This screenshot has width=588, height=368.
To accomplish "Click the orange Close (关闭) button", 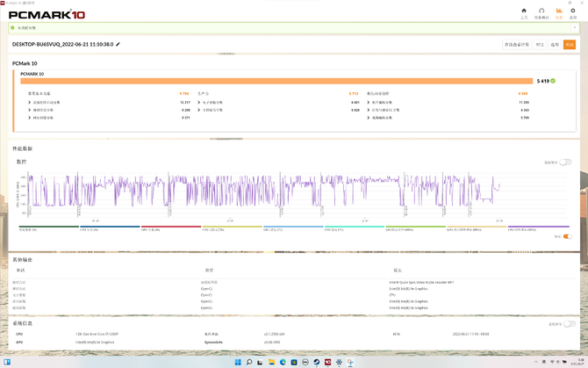I will click(x=569, y=44).
